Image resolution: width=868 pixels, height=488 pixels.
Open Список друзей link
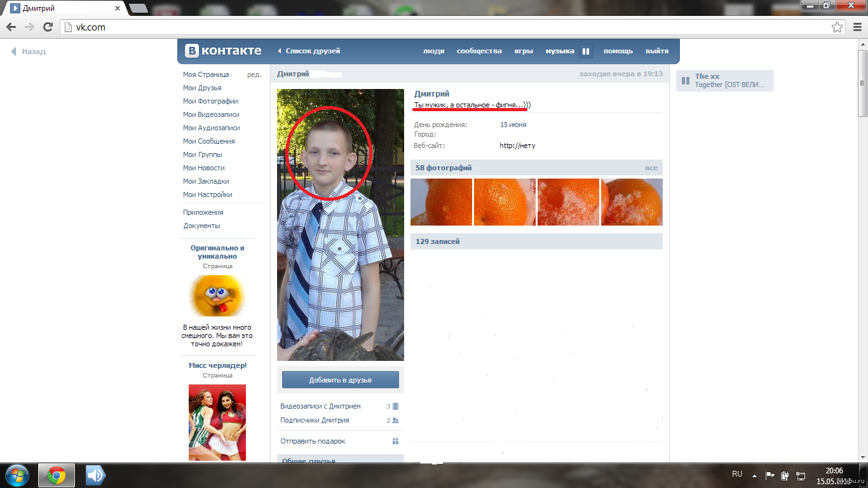309,51
